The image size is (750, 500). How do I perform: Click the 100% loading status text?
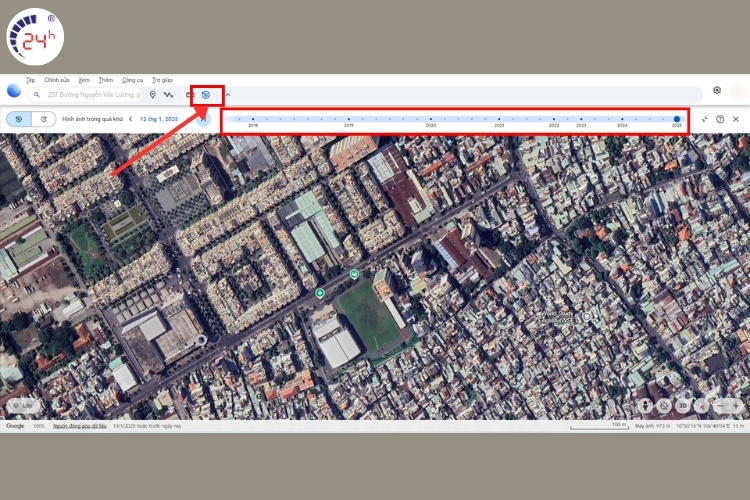click(39, 426)
